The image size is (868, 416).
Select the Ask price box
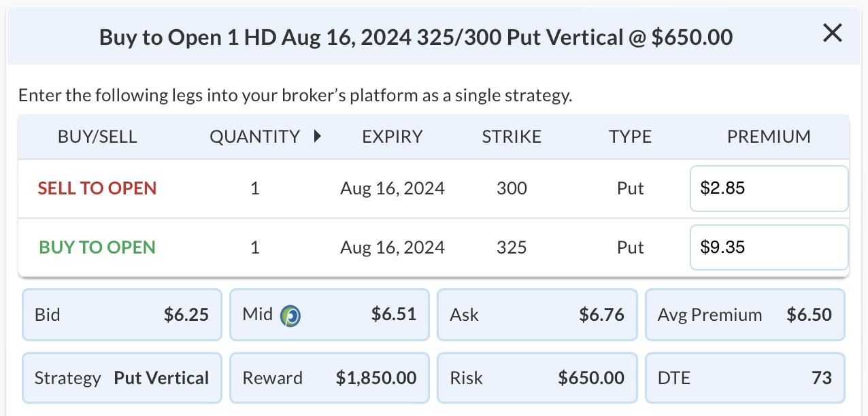pos(537,315)
